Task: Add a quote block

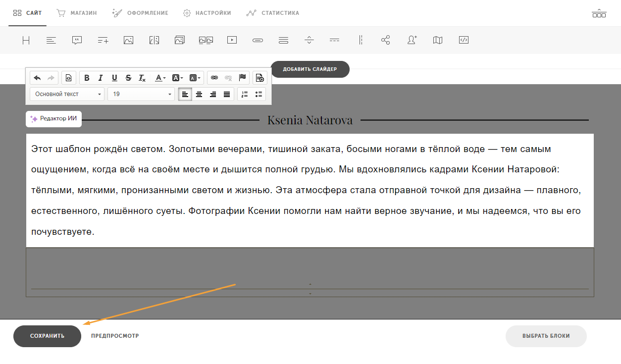Action: click(77, 40)
